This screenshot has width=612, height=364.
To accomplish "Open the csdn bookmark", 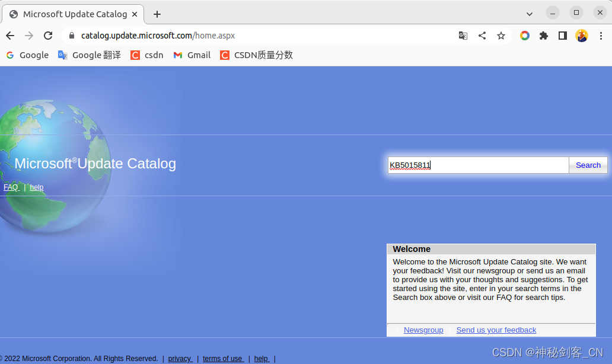I will pos(146,55).
